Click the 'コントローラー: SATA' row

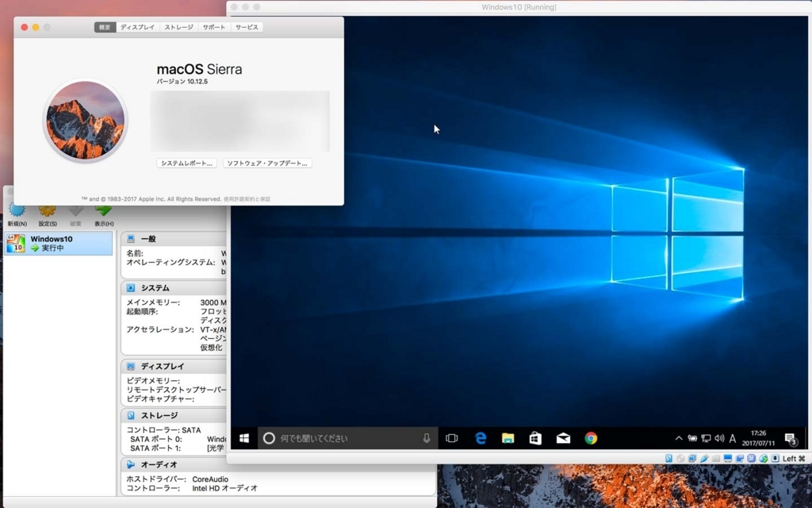click(x=163, y=429)
